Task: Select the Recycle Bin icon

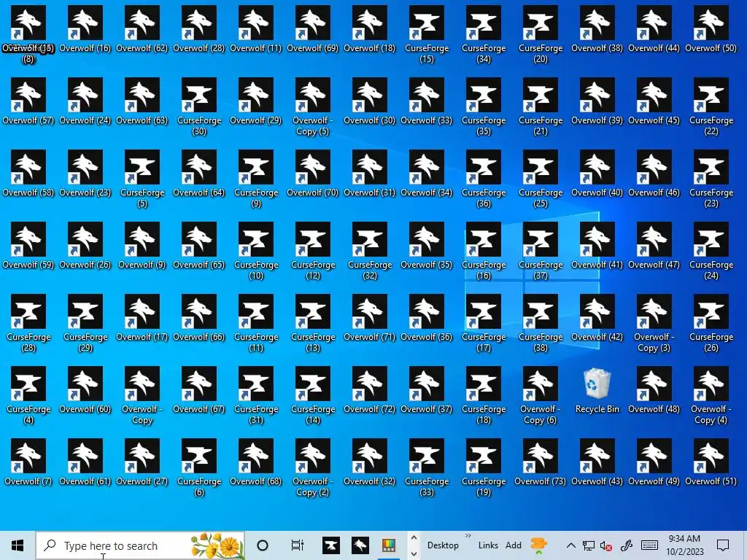Action: pyautogui.click(x=597, y=389)
